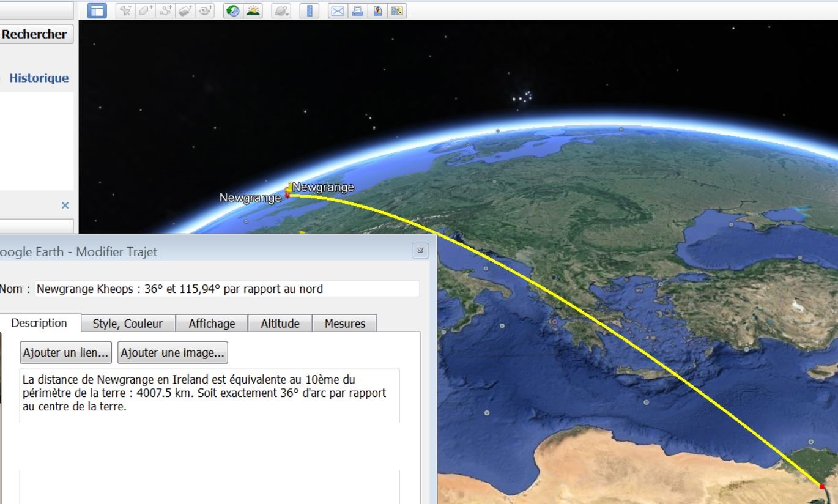Select the Ruler tool icon
This screenshot has height=504, width=838.
tap(310, 10)
